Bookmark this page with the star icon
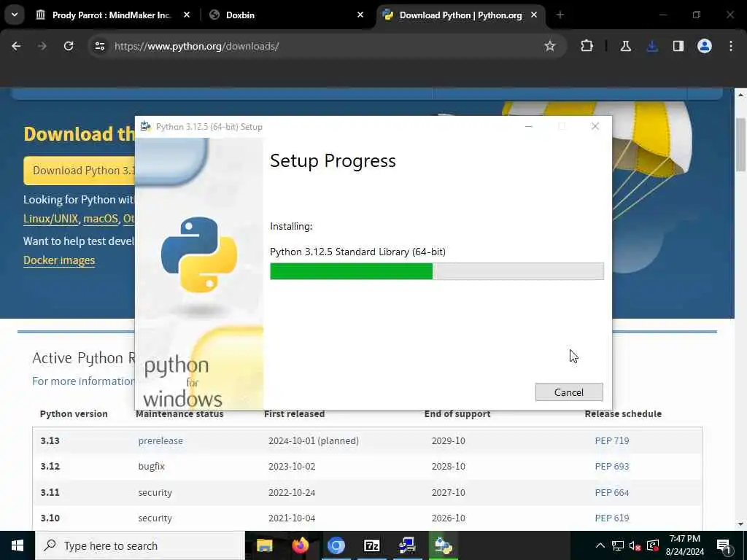Viewport: 747px width, 560px height. (550, 46)
